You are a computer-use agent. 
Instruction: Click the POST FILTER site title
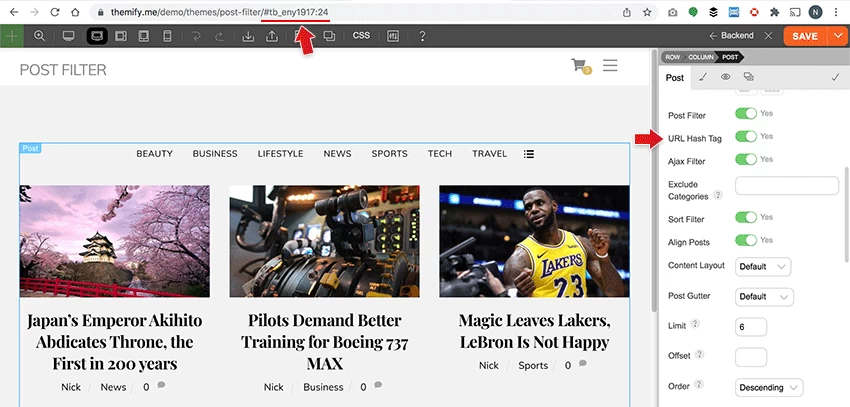[x=63, y=70]
